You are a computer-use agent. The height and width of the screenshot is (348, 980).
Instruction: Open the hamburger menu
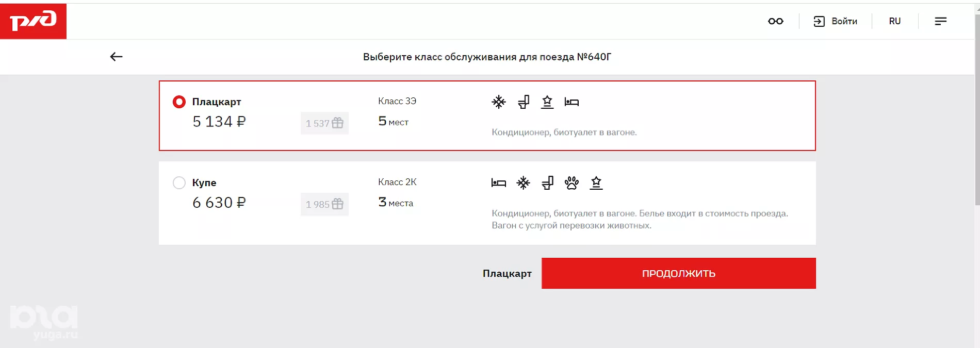coord(940,21)
